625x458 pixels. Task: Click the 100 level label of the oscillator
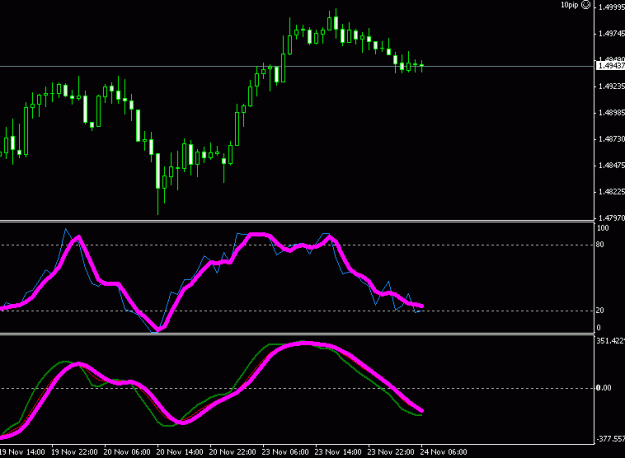pos(603,228)
